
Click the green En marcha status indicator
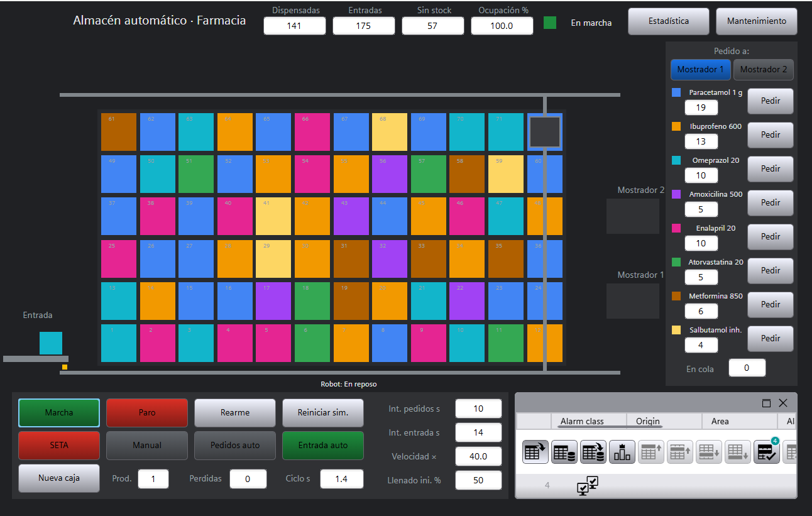(550, 23)
